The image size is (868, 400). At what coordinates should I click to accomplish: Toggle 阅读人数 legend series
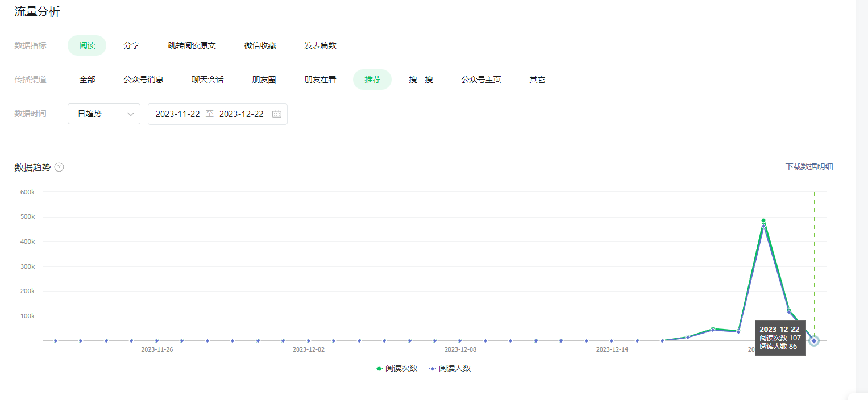pos(450,368)
